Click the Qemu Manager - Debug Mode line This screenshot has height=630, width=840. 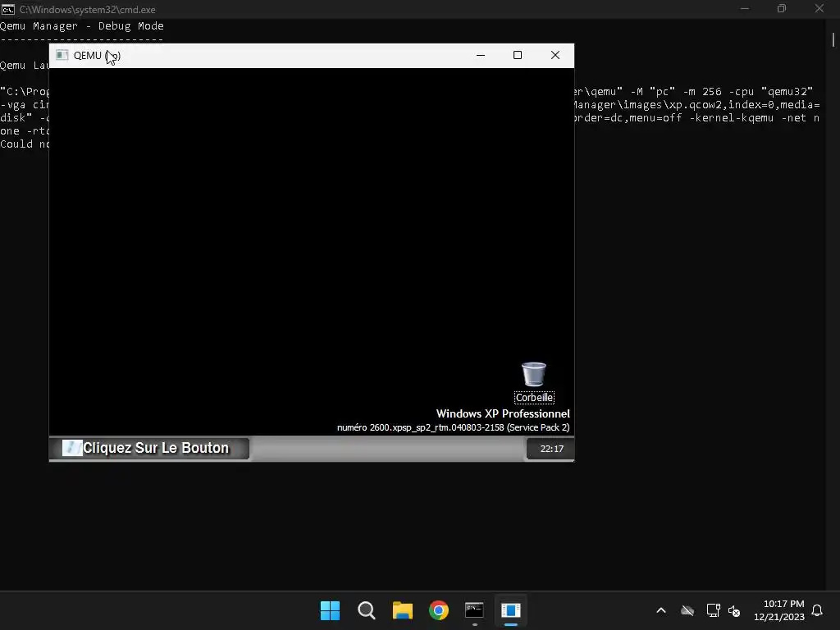click(82, 25)
